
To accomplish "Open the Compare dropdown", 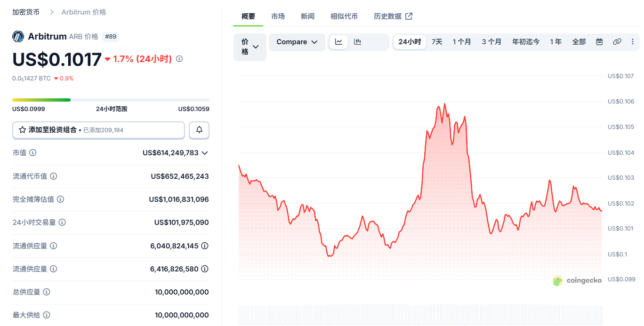I will [x=297, y=42].
